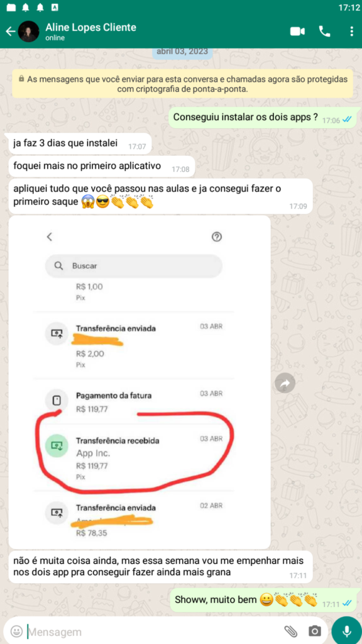The height and width of the screenshot is (644, 362).
Task: Focus the Mensagem text input field
Action: click(152, 631)
